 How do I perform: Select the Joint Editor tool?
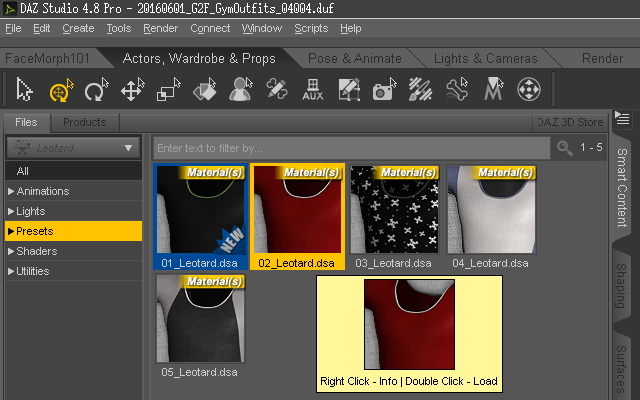pyautogui.click(x=277, y=89)
